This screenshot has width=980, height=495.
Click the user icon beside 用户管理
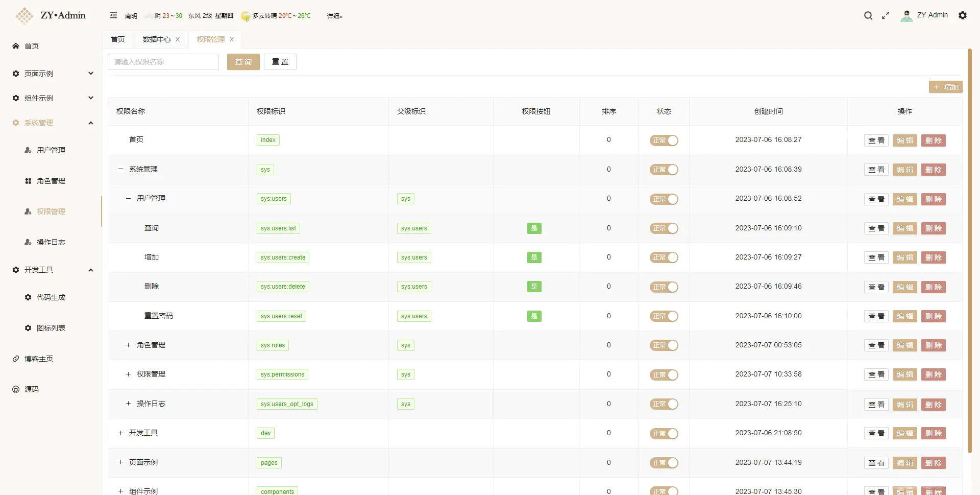tap(28, 150)
